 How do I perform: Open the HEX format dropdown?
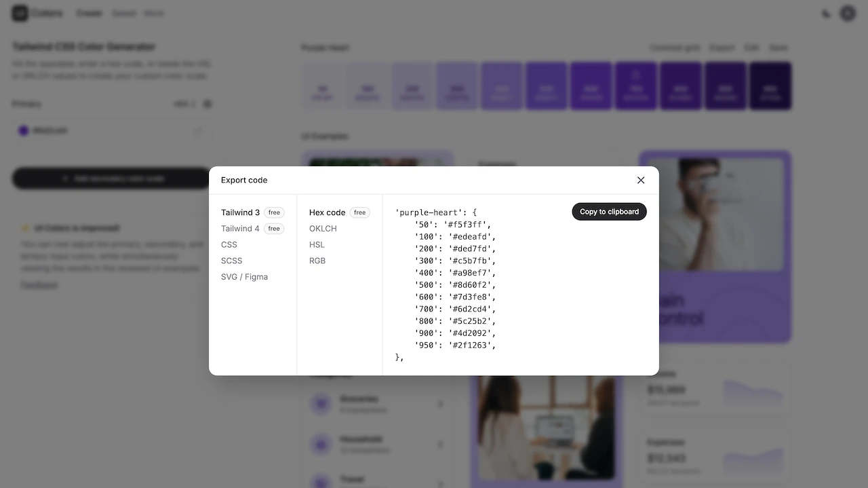coord(184,104)
